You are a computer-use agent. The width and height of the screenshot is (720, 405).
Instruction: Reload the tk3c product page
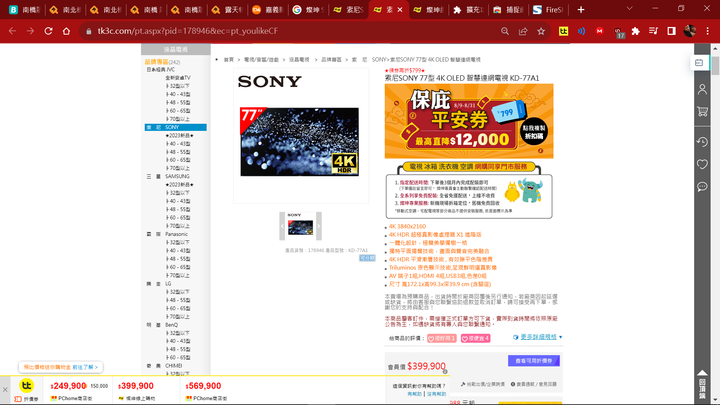click(48, 31)
